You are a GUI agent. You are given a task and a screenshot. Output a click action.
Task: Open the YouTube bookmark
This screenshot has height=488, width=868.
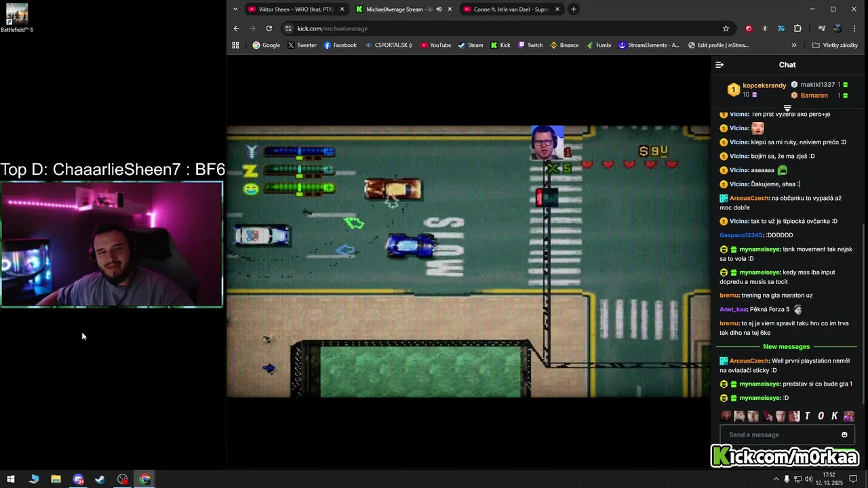(x=435, y=45)
